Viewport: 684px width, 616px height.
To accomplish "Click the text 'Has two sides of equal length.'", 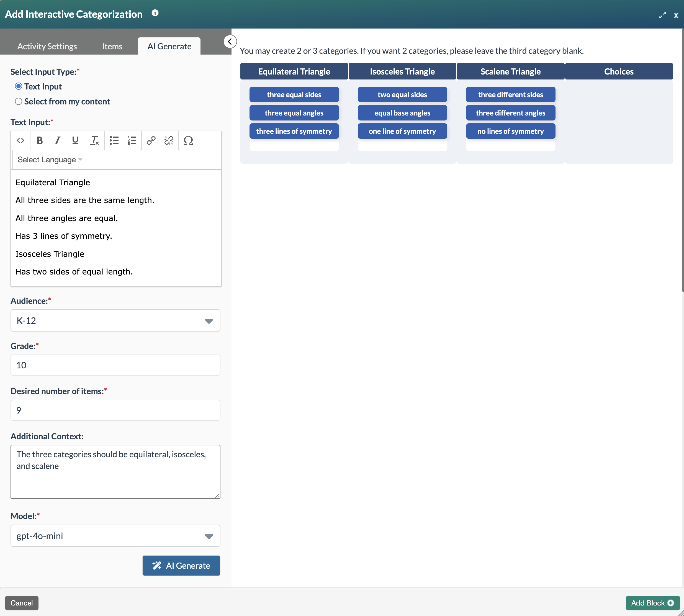I will pyautogui.click(x=74, y=271).
